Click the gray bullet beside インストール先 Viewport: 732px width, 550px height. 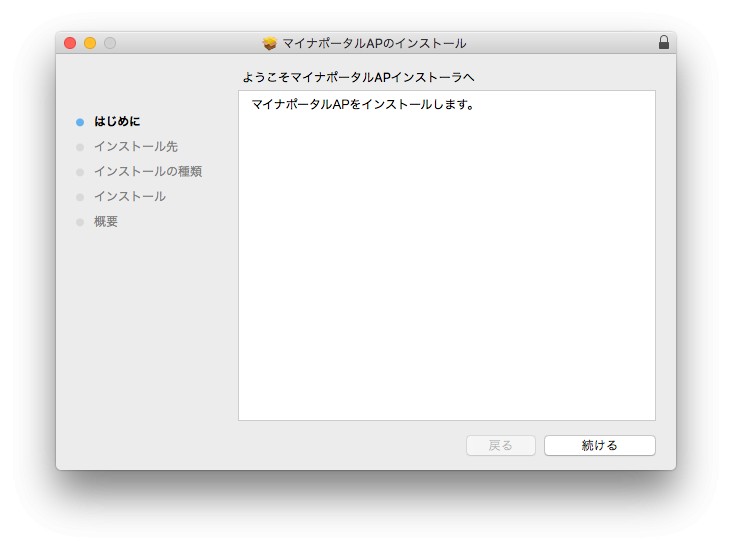tap(80, 147)
